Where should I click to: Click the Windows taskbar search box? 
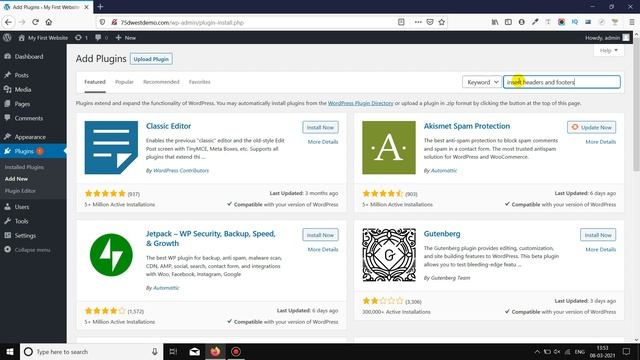pos(92,351)
